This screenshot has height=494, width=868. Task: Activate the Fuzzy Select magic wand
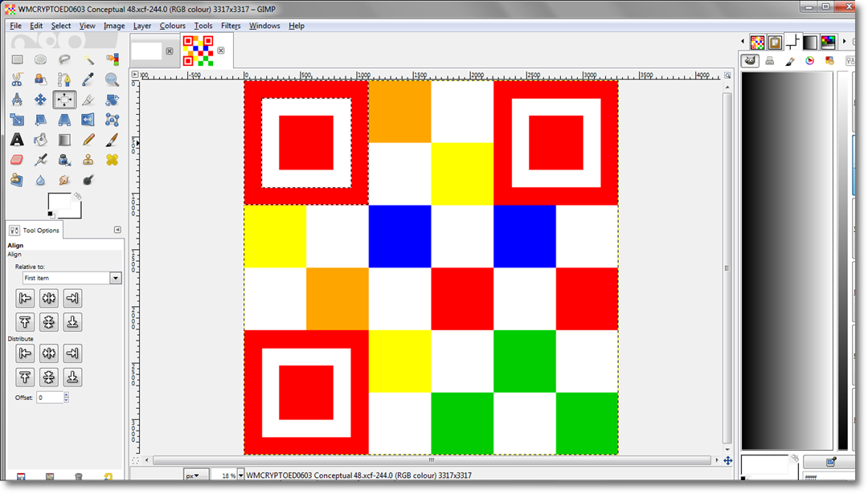(x=88, y=59)
